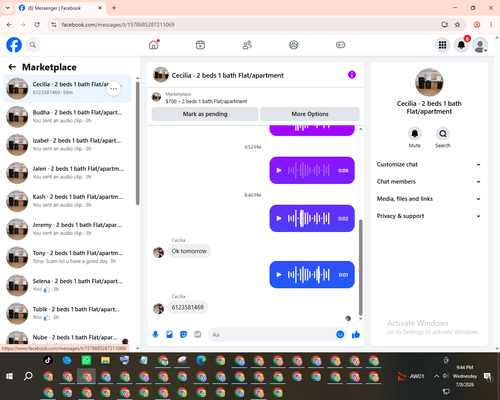
Task: Open the Kash conversation
Action: [67, 201]
